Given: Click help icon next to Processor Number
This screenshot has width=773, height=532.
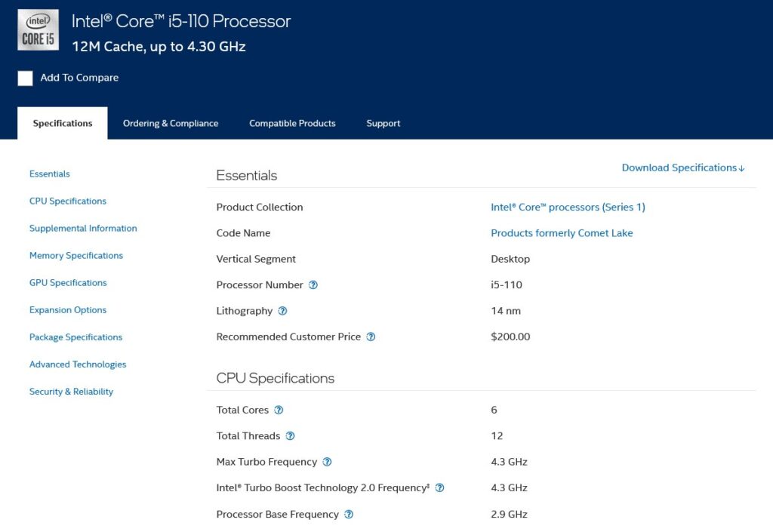Looking at the screenshot, I should pos(313,285).
